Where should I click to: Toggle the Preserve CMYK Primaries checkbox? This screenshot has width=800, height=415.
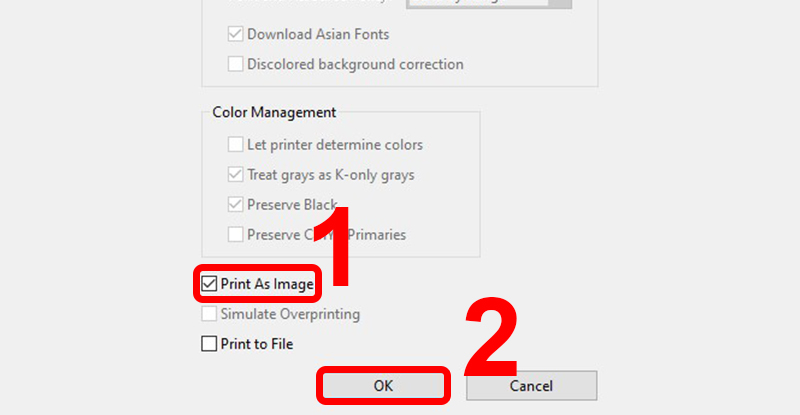235,235
